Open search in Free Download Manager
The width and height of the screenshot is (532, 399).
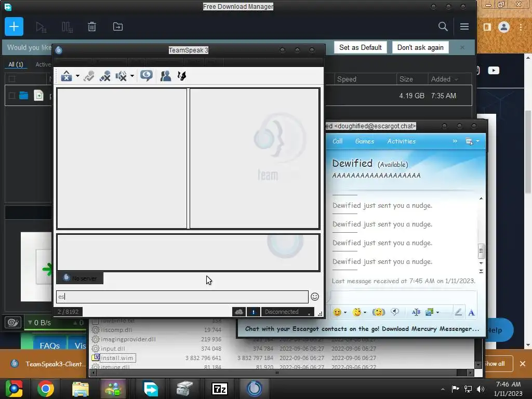click(x=443, y=26)
